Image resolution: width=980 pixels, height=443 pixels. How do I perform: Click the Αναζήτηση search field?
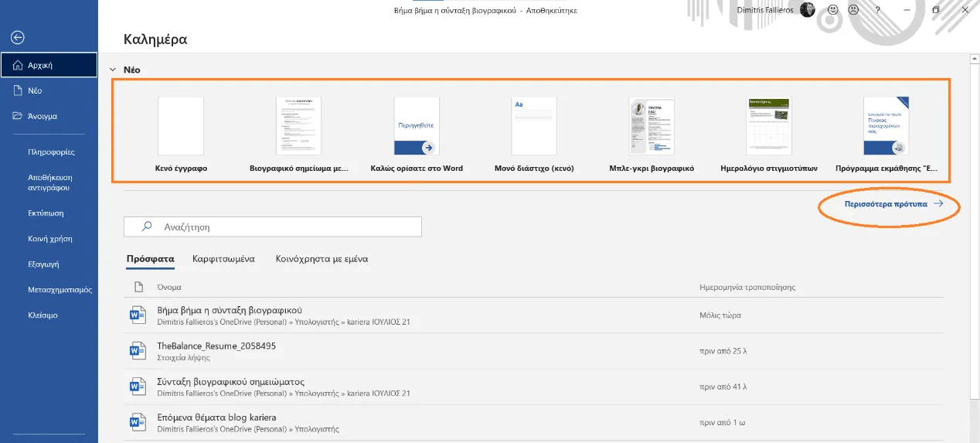pos(273,227)
